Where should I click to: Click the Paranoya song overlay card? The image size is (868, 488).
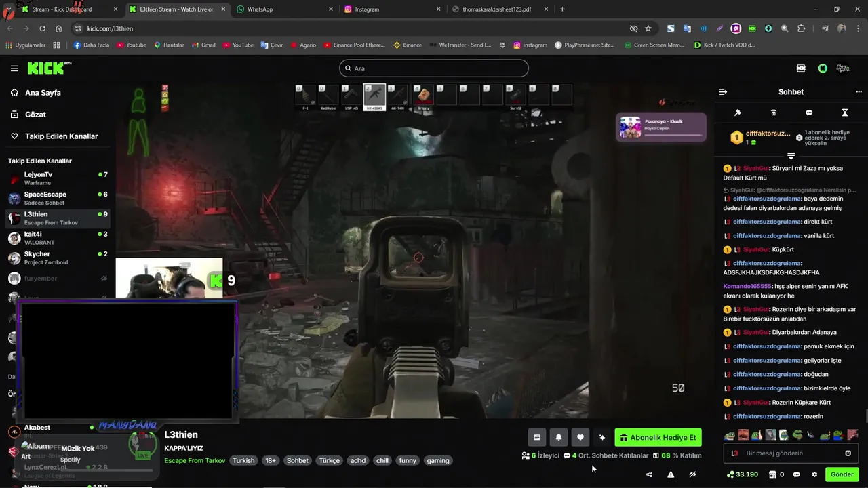click(661, 127)
